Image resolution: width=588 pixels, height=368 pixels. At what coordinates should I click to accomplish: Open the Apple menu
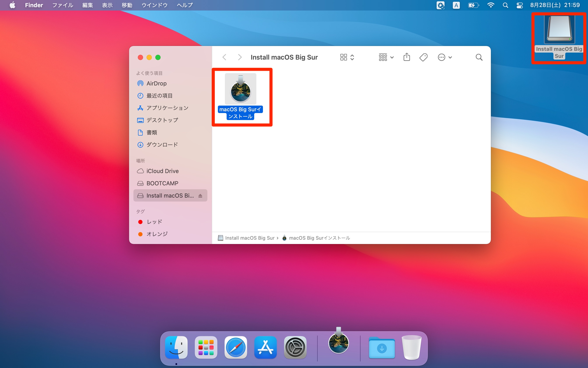click(x=12, y=5)
